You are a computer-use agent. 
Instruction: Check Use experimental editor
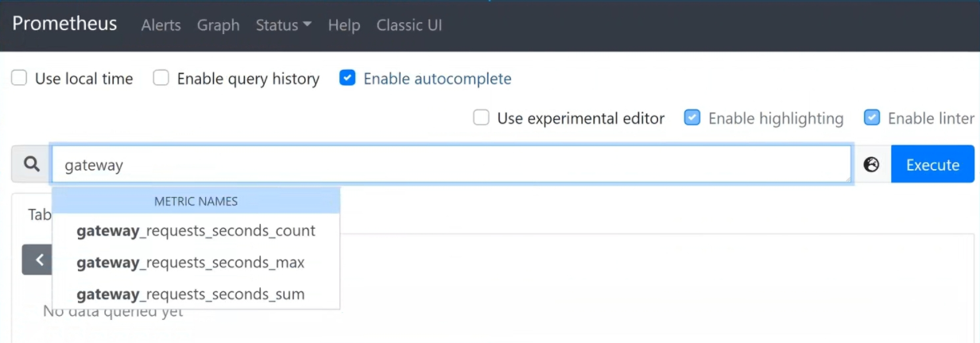click(481, 118)
